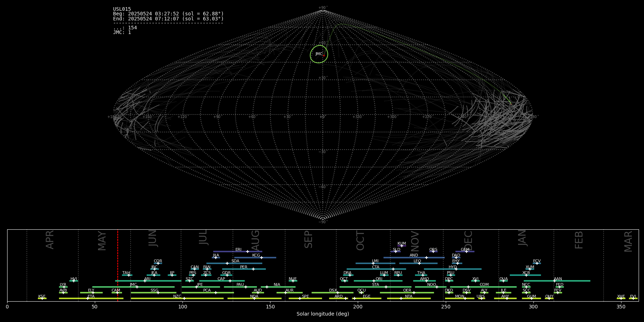Select the ETA shower label
Viewport: 644px width, 322px height.
[91, 296]
